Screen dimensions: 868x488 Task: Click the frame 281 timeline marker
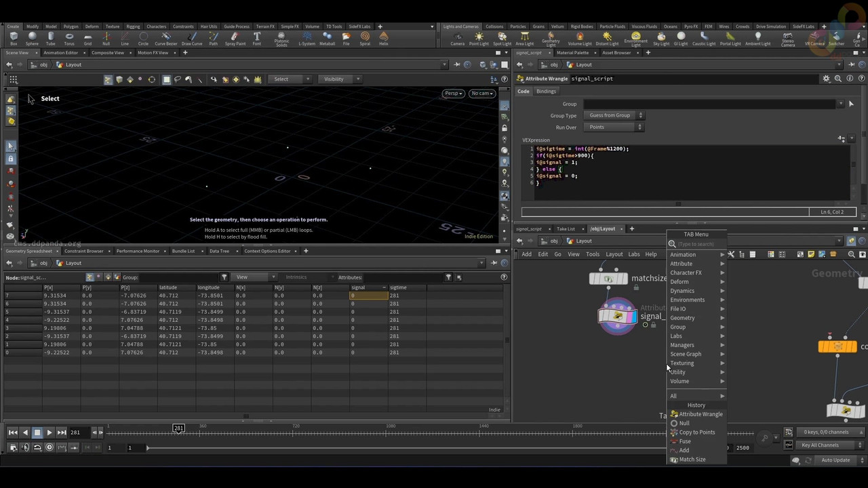coord(178,428)
